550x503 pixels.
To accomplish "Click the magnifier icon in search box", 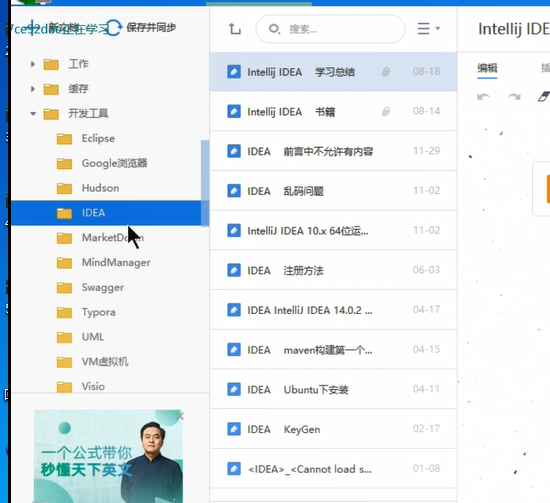I will point(274,29).
